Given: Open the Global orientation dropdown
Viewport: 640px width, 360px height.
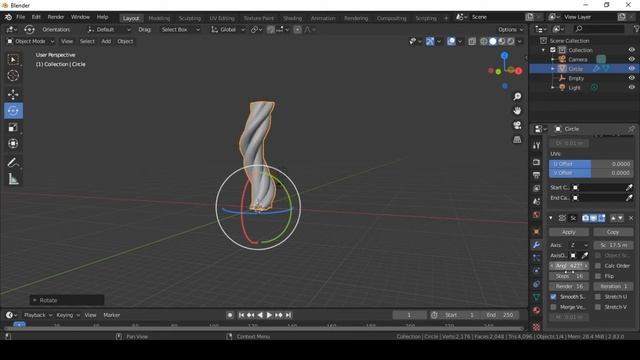Looking at the screenshot, I should [x=228, y=29].
